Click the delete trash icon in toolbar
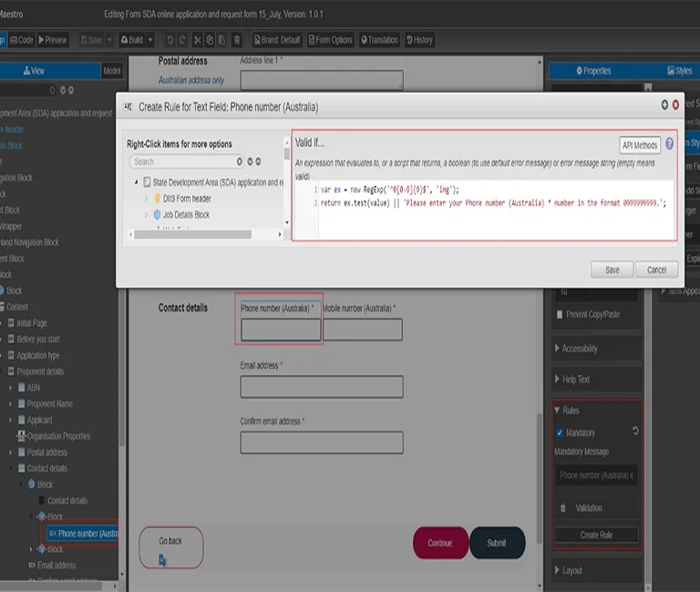The width and height of the screenshot is (700, 592). pos(237,40)
